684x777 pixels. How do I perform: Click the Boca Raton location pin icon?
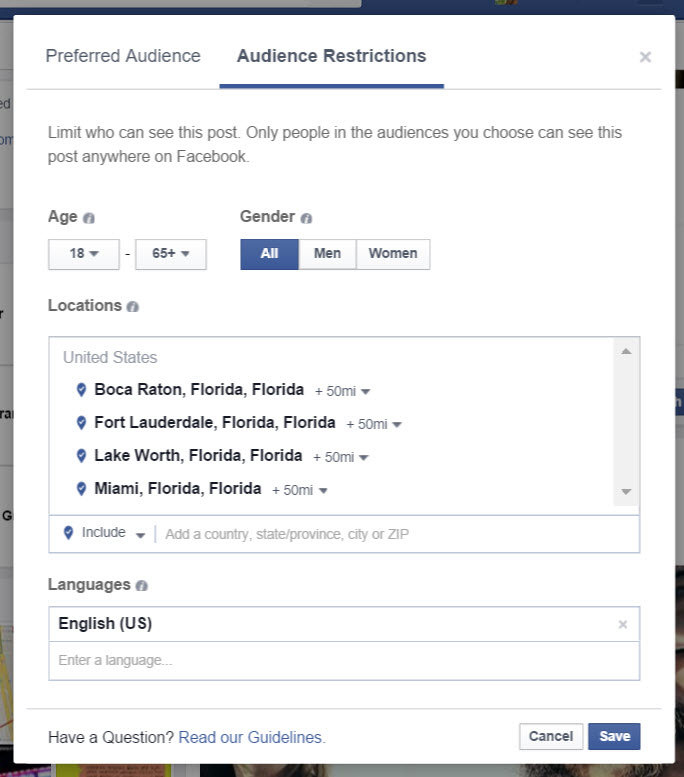81,390
